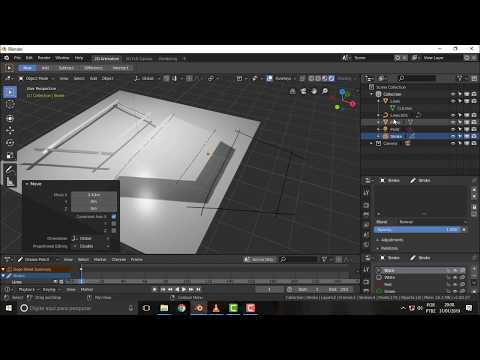
Task: Open Blender from the Windows taskbar
Action: 199,308
